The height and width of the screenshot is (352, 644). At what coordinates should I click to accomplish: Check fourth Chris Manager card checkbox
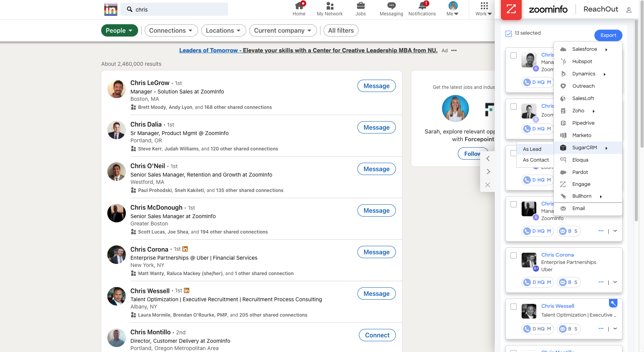tap(514, 204)
